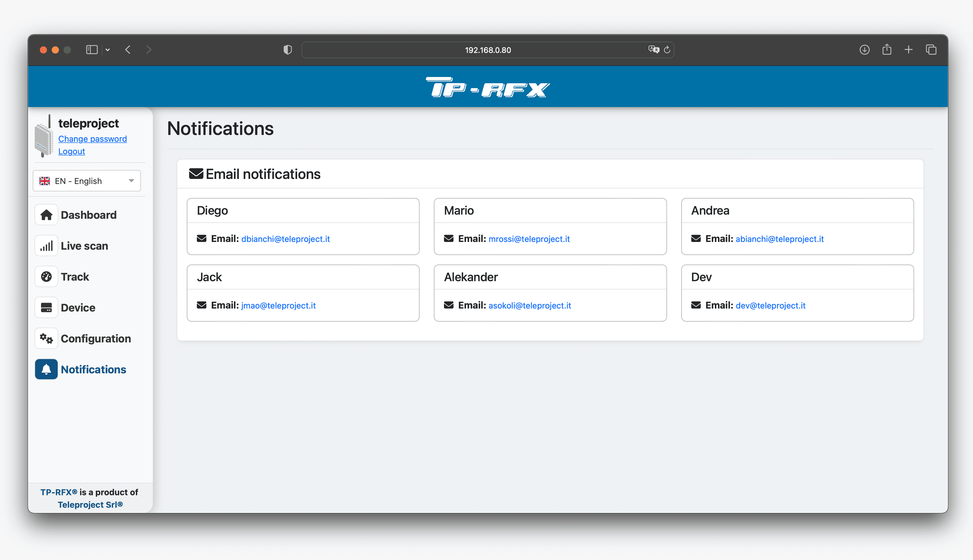
Task: Open the browser downloads icon
Action: pos(864,50)
